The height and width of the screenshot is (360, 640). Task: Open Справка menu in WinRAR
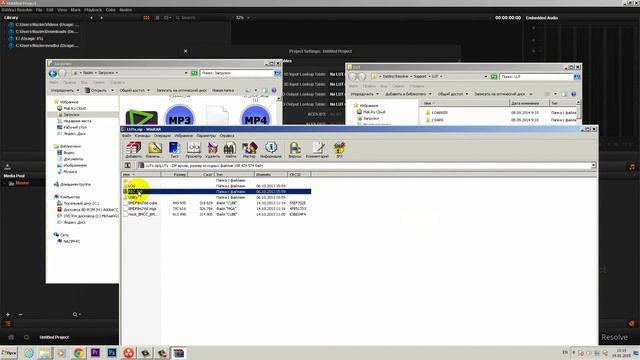click(x=227, y=136)
